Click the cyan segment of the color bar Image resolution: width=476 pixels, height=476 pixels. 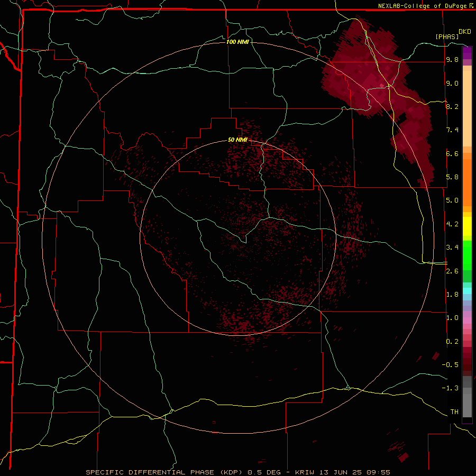[467, 291]
